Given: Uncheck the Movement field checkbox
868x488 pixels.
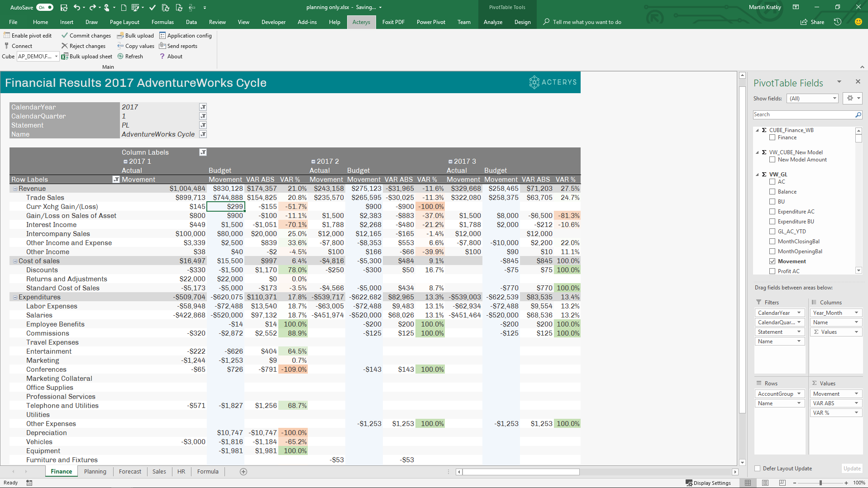Looking at the screenshot, I should 773,261.
